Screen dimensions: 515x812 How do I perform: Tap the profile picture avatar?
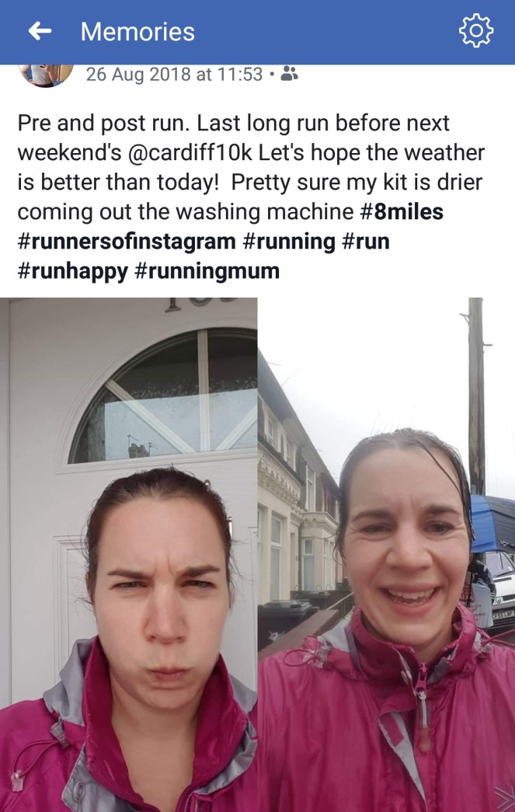(46, 75)
